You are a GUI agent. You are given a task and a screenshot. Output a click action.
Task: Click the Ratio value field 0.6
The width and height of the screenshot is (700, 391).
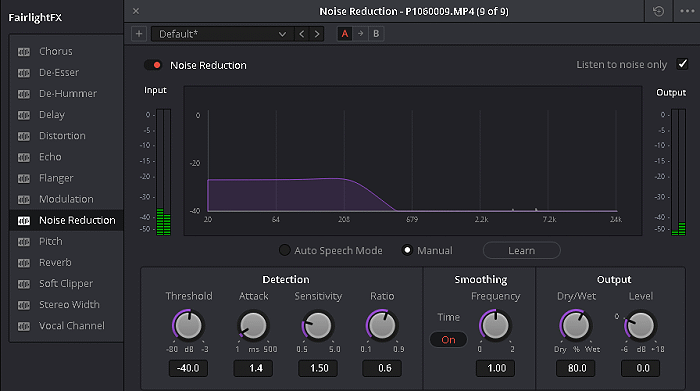[382, 368]
